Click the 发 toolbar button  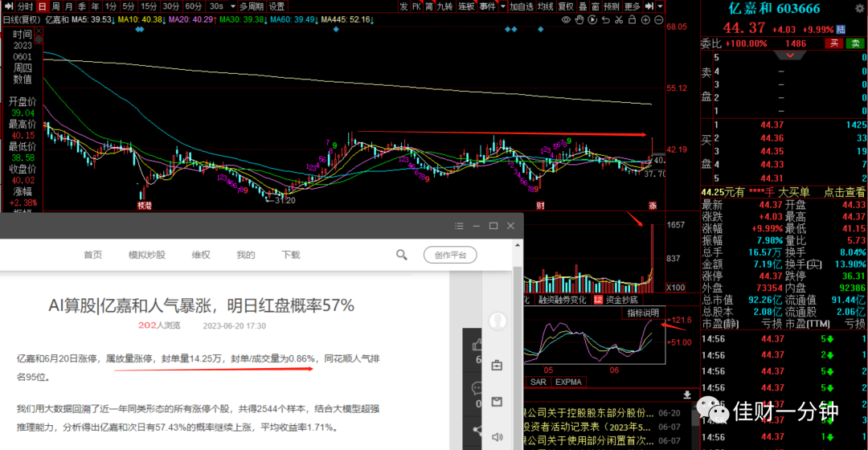click(x=403, y=6)
